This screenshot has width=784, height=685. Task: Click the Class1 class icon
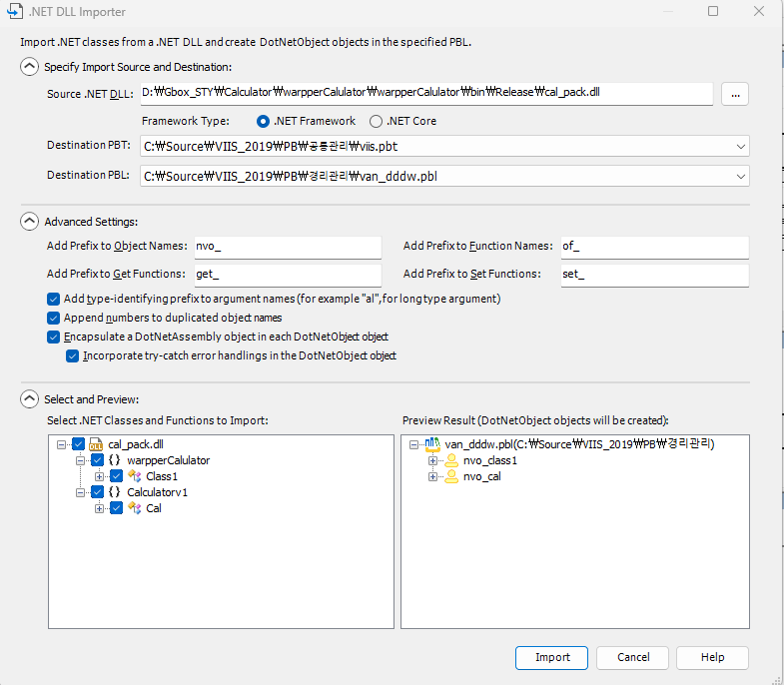(135, 476)
